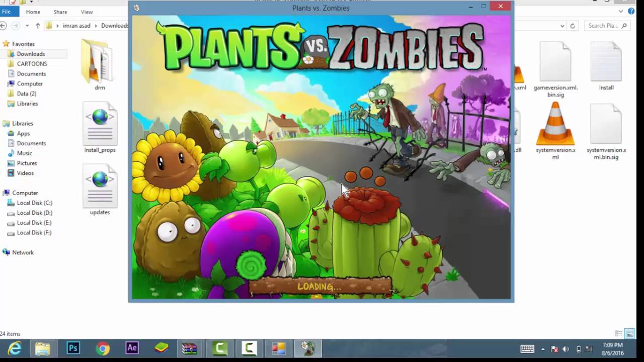This screenshot has height=362, width=644.
Task: Open Local Disk (C:)
Action: [34, 203]
